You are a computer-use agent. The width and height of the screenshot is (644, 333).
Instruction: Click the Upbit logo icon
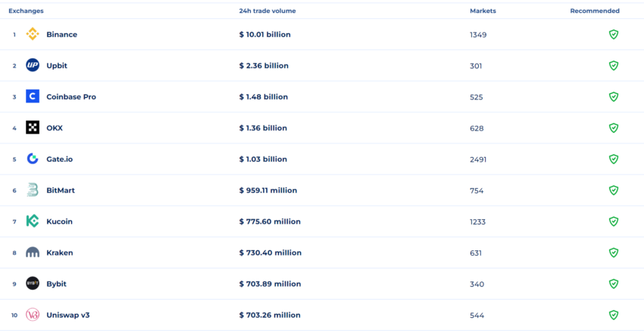(x=33, y=65)
